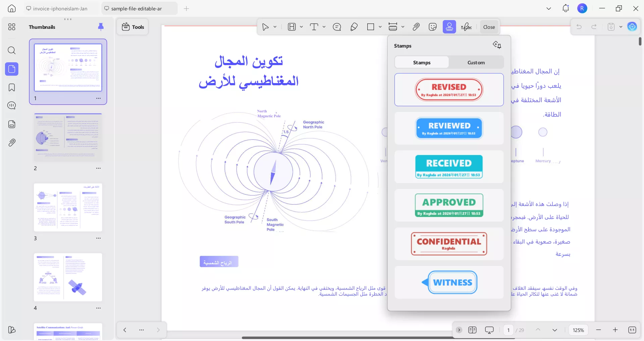The width and height of the screenshot is (644, 341).
Task: Open the Search panel in the sidebar
Action: coord(12,50)
